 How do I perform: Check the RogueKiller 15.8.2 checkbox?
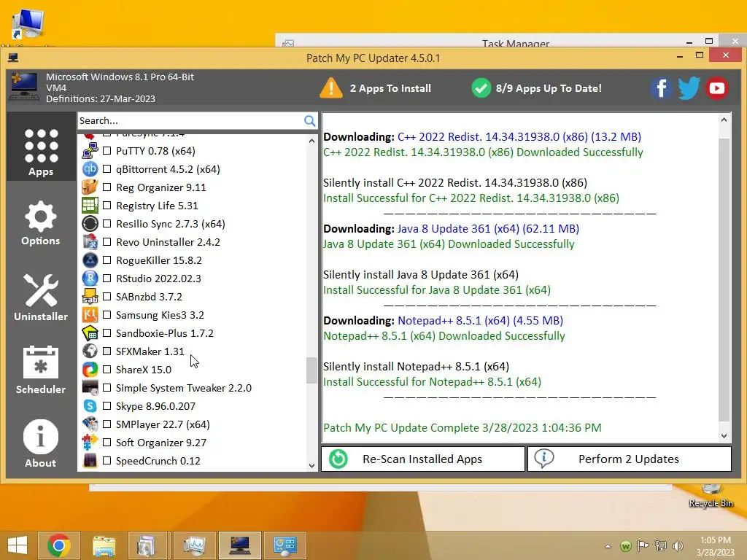click(107, 260)
